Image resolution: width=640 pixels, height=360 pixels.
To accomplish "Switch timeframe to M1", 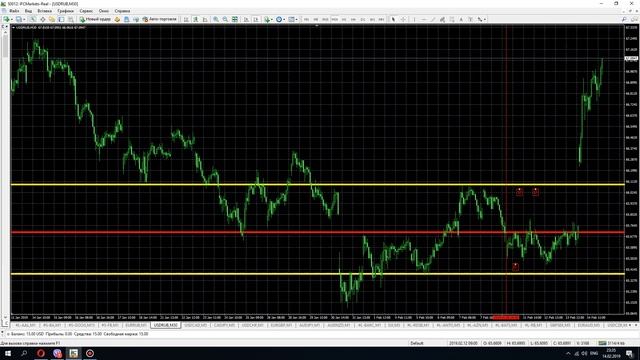I will click(306, 19).
